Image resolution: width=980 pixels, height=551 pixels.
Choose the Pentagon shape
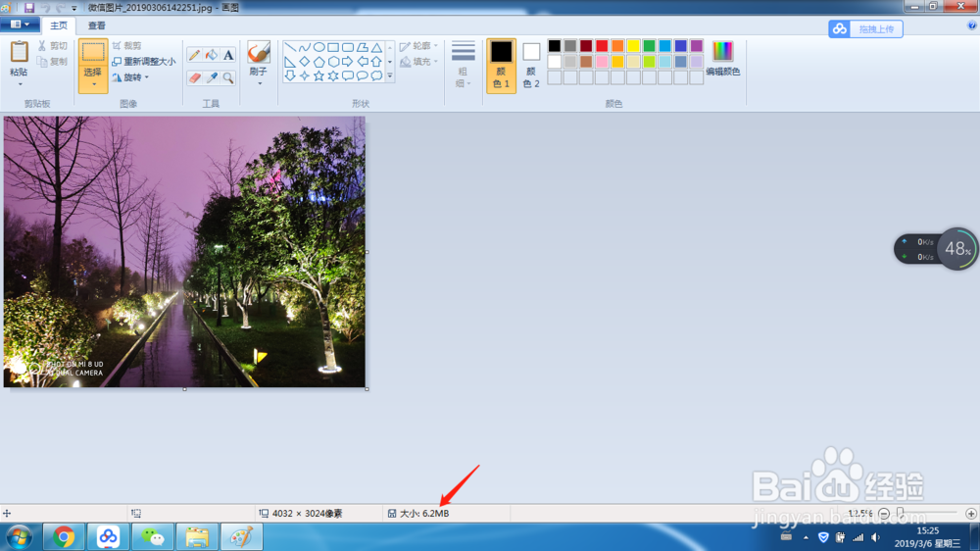coord(318,62)
